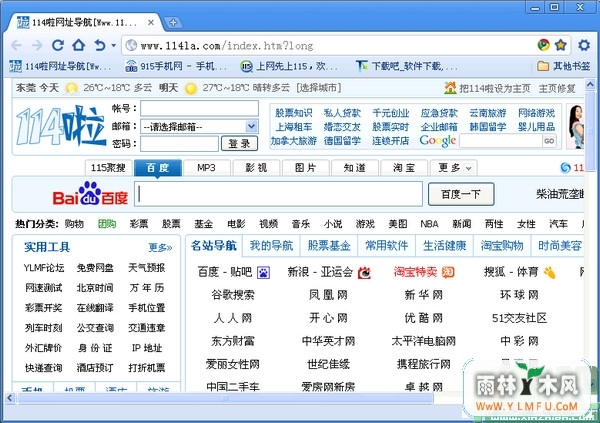Image resolution: width=600 pixels, height=423 pixels.
Task: Select the 百度 search tab
Action: pyautogui.click(x=158, y=168)
